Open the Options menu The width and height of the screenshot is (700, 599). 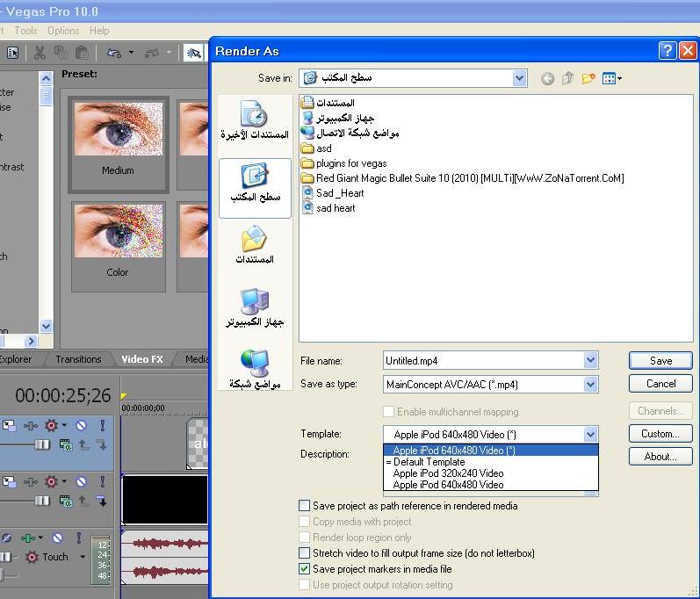pyautogui.click(x=63, y=31)
